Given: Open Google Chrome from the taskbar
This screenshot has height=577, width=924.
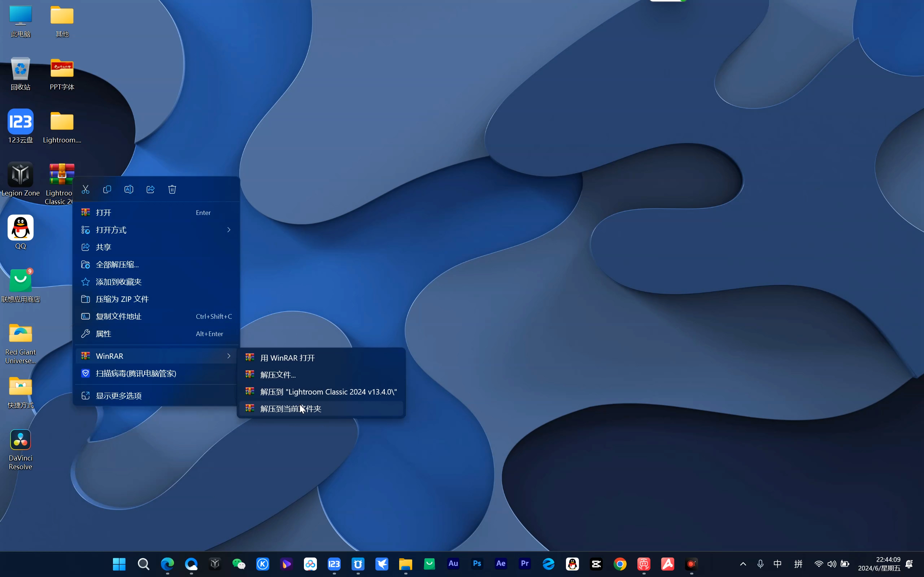Looking at the screenshot, I should [620, 564].
